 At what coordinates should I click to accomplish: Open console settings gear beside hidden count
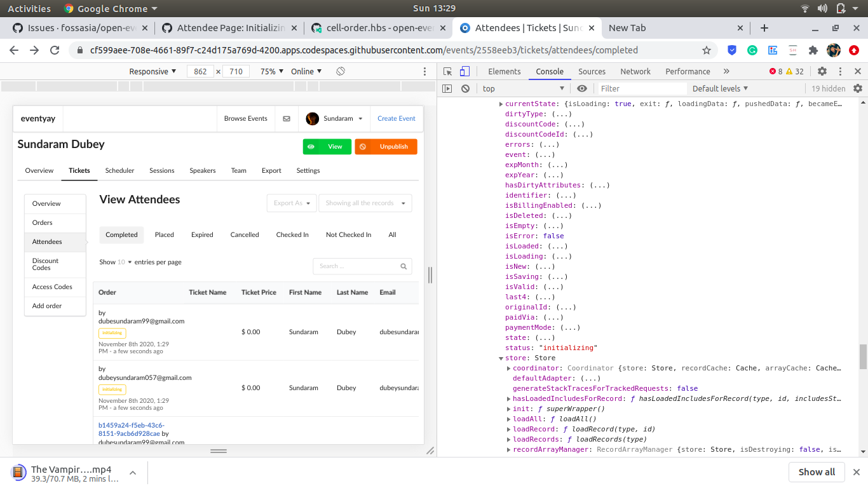coord(858,88)
